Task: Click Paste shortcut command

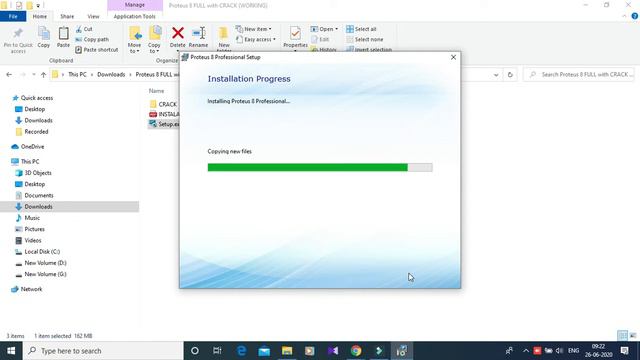Action: [97, 50]
